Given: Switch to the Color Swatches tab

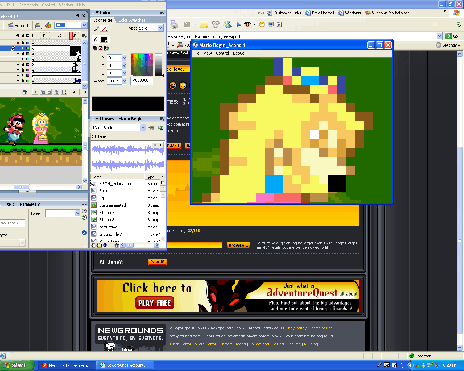Looking at the screenshot, I should pyautogui.click(x=132, y=20).
